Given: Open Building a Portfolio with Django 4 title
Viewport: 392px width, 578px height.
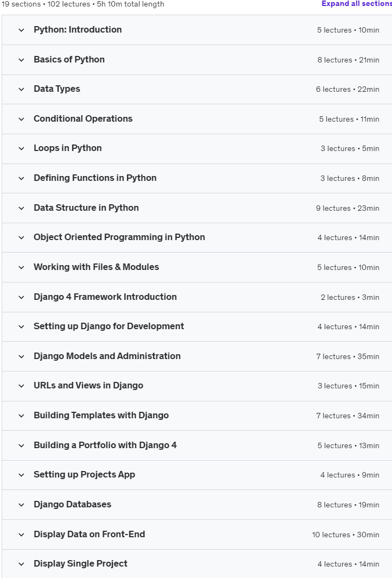Looking at the screenshot, I should tap(105, 445).
